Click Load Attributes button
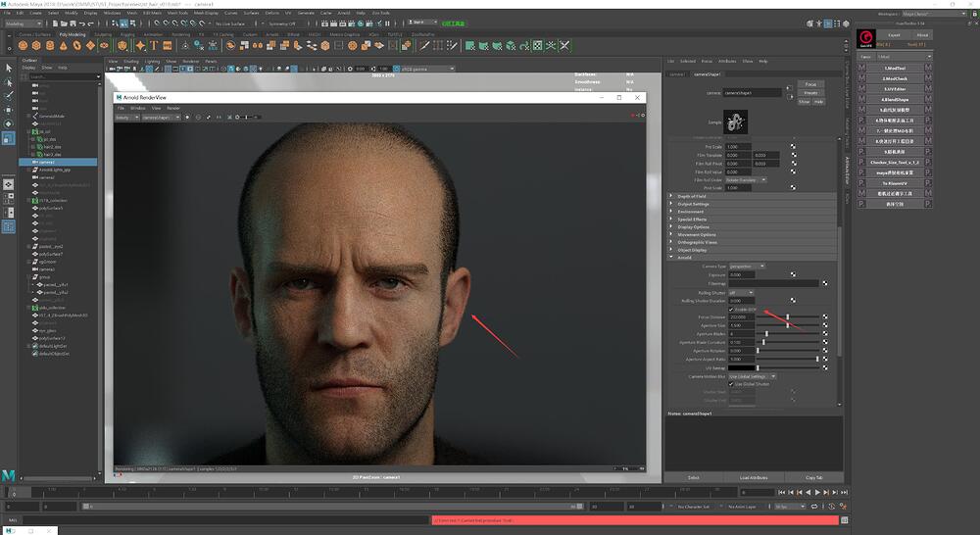Image resolution: width=980 pixels, height=535 pixels. pos(754,477)
